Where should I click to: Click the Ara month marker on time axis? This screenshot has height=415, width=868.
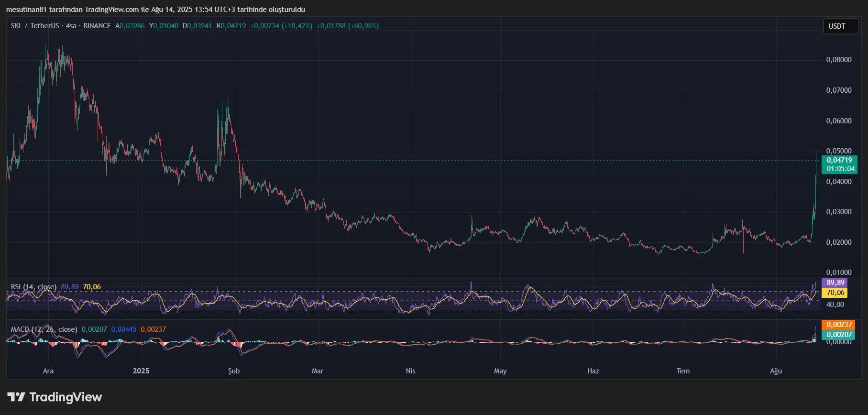[48, 371]
